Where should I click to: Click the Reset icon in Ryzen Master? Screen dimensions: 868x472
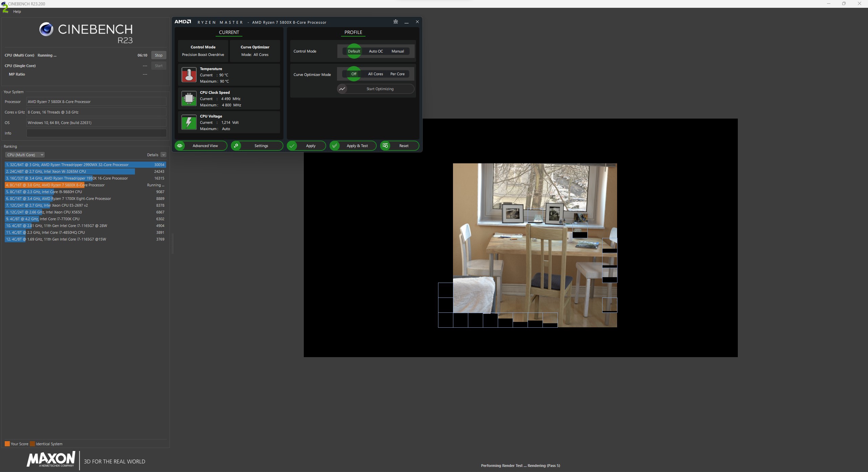(x=386, y=146)
